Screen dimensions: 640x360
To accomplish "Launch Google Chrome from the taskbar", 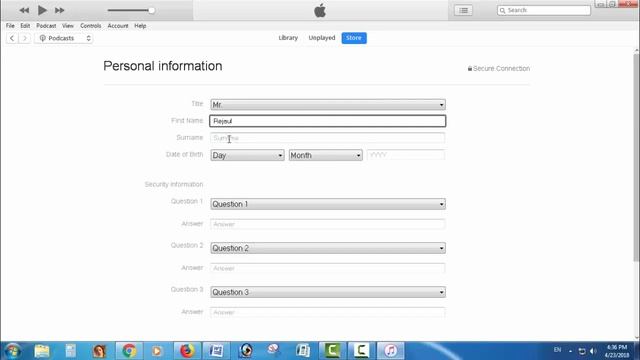I will 129,351.
